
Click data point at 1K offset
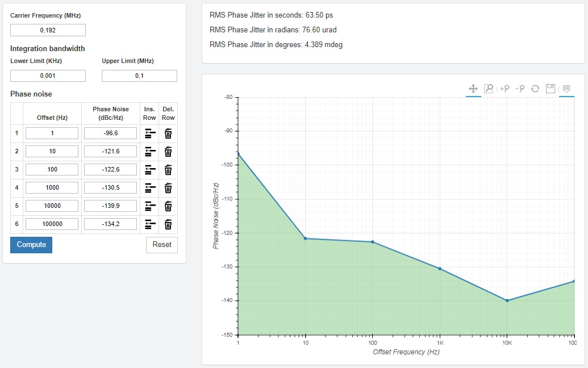pyautogui.click(x=440, y=269)
